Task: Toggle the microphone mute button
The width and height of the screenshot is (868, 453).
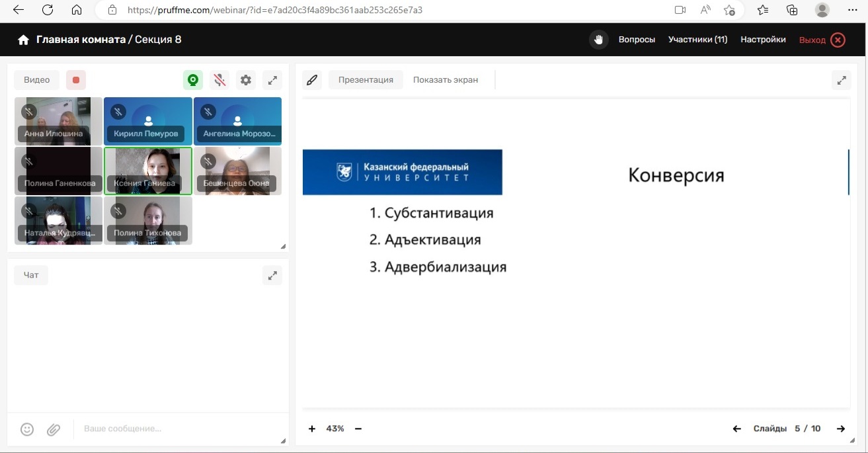Action: coord(219,80)
